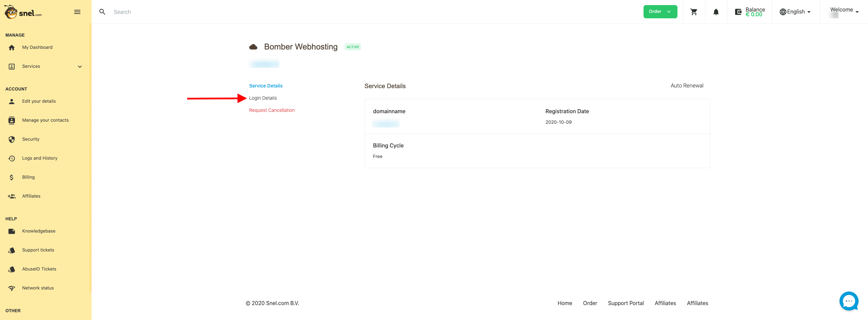
Task: Expand the Services submenu chevron
Action: [80, 66]
